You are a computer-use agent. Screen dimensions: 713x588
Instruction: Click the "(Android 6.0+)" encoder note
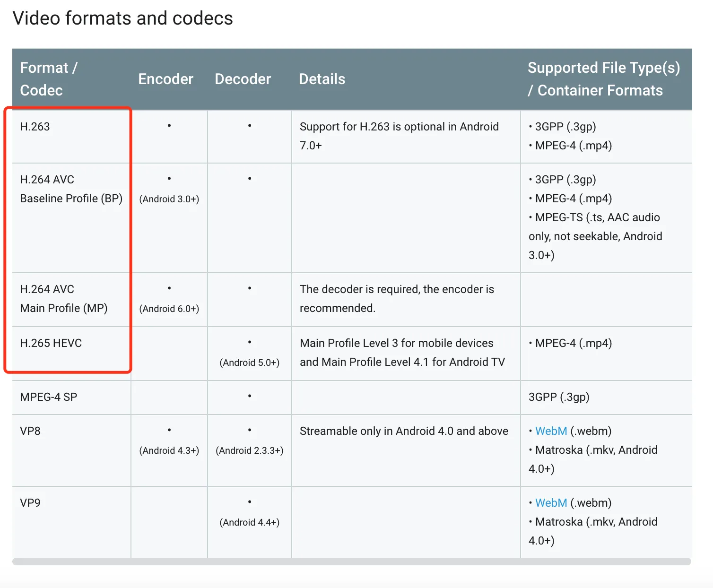pyautogui.click(x=169, y=309)
